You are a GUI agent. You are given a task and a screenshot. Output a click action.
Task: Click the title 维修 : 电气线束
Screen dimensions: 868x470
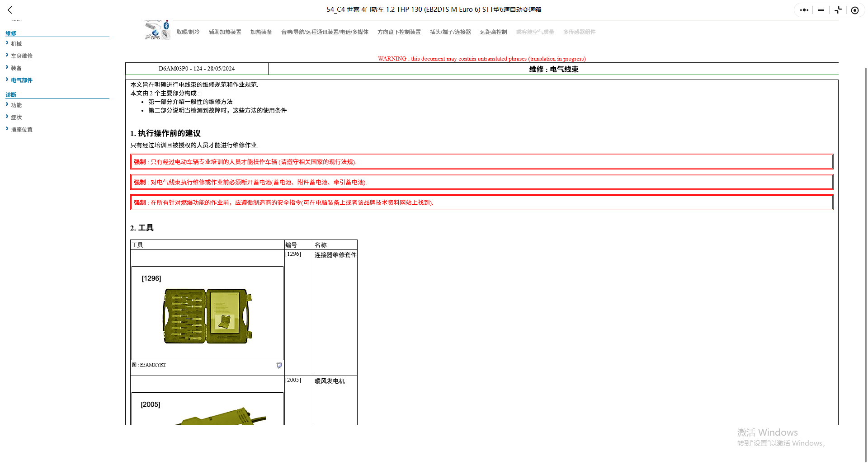[554, 69]
